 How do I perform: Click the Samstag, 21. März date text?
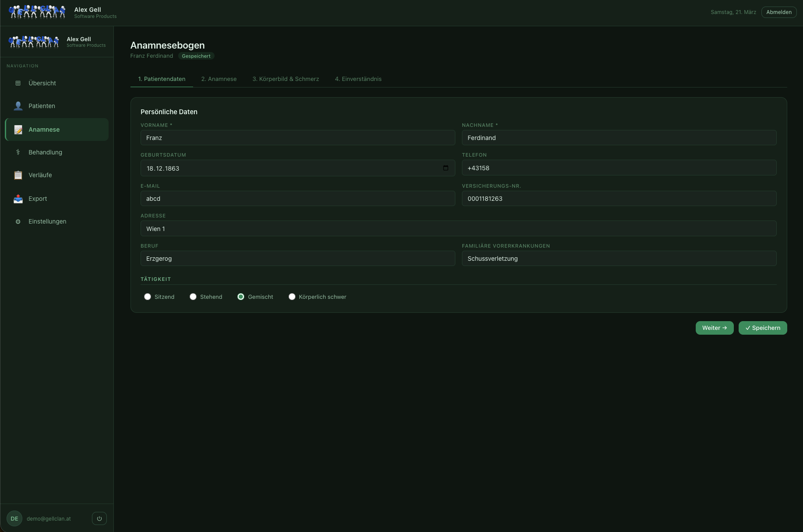tap(733, 12)
